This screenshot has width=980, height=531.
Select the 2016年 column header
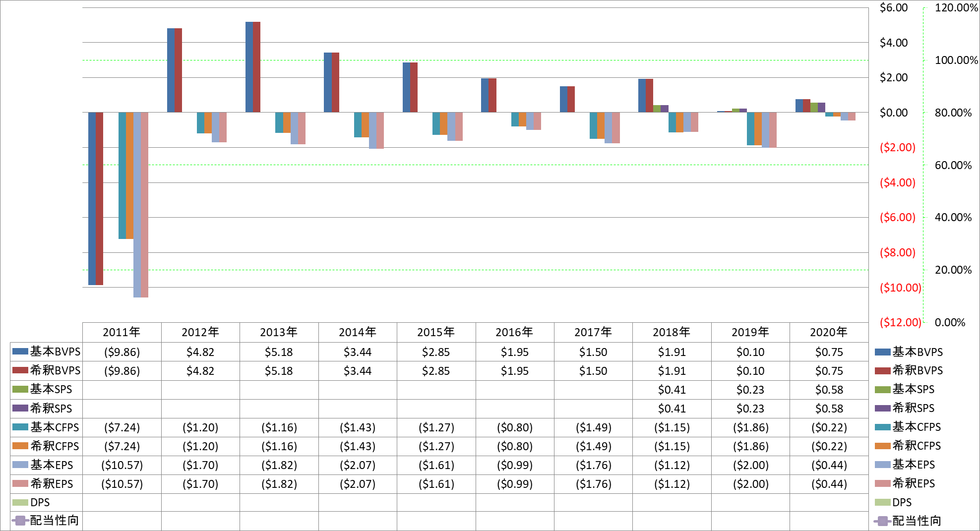click(x=515, y=332)
